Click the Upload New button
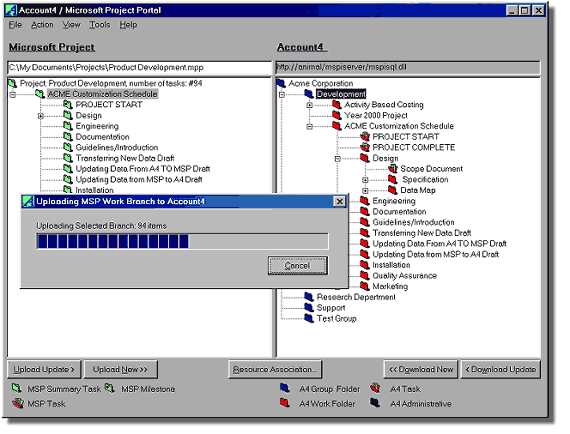Screen dimensions: 570x434 point(120,369)
